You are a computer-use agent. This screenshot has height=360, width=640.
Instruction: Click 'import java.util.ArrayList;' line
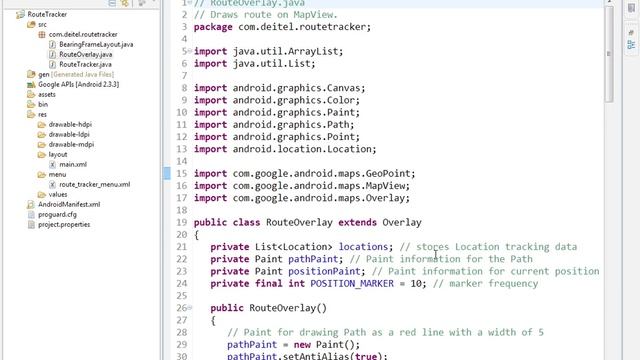(x=268, y=51)
